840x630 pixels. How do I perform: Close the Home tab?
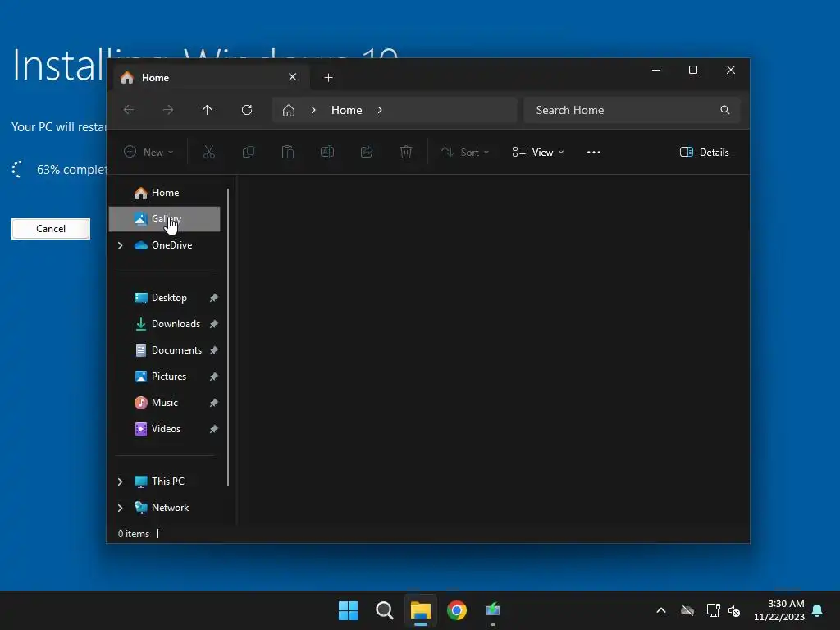click(293, 77)
